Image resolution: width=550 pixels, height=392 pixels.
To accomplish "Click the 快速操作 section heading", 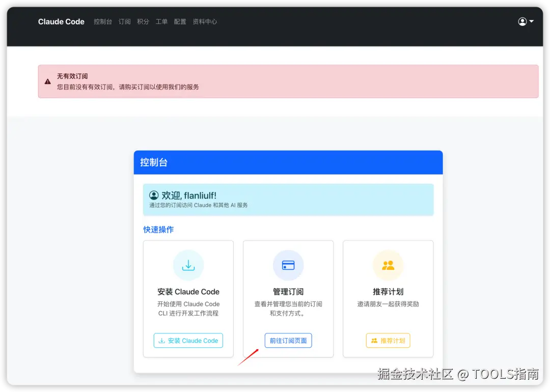I will point(158,230).
